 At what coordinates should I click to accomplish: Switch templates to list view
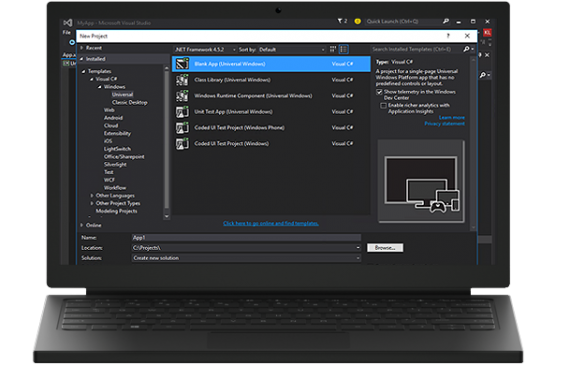click(x=344, y=49)
